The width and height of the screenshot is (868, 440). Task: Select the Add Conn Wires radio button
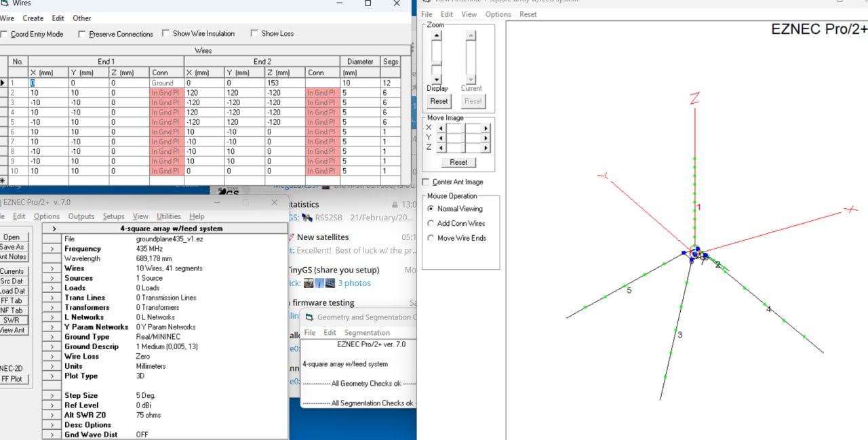pyautogui.click(x=431, y=223)
